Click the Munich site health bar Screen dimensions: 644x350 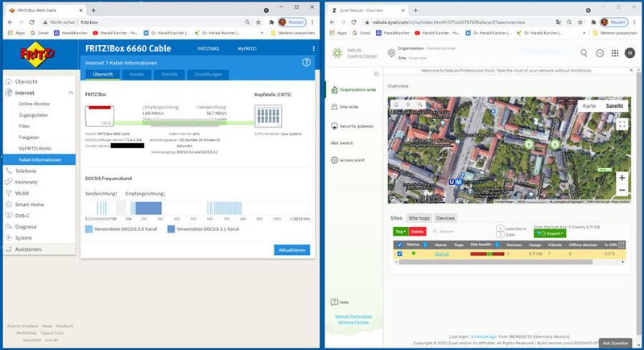(x=487, y=254)
